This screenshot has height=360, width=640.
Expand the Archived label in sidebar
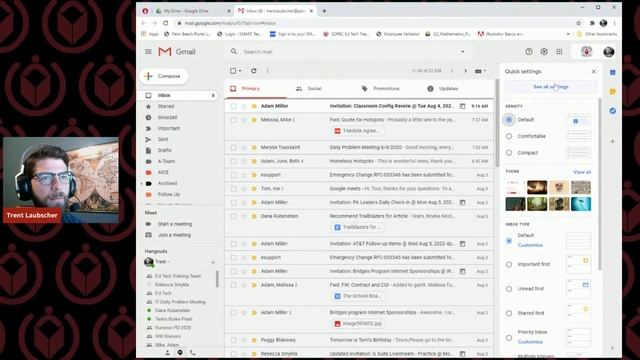pos(142,184)
